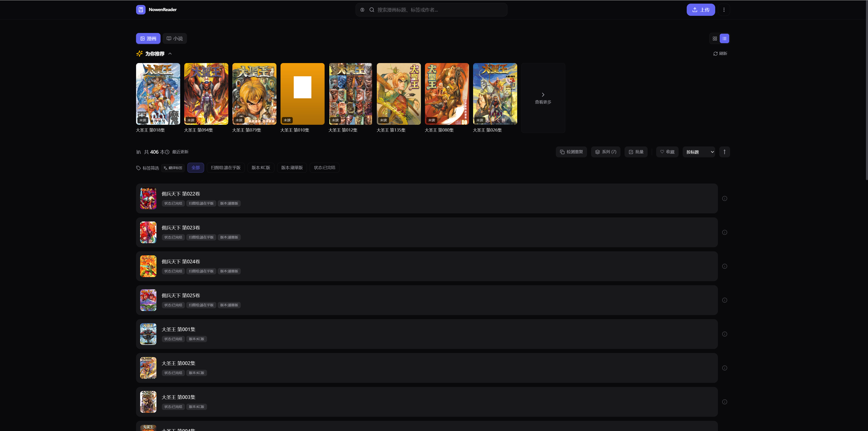
Task: Filter by 版本:KC版 tag
Action: point(261,168)
